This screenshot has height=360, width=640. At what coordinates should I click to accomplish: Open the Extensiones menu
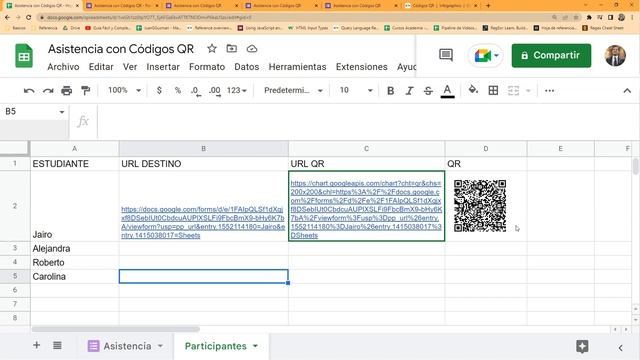point(362,67)
